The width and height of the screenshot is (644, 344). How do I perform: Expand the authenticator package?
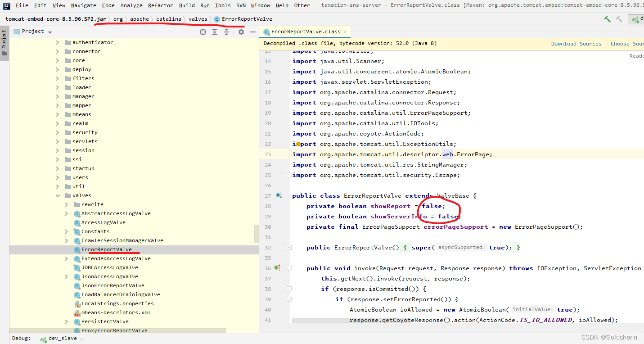click(57, 42)
